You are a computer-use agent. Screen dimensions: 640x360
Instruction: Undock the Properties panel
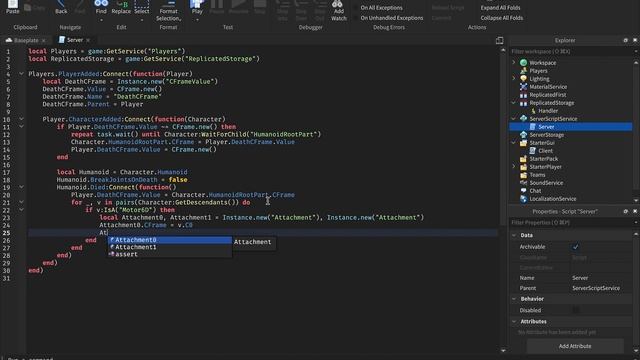(625, 211)
